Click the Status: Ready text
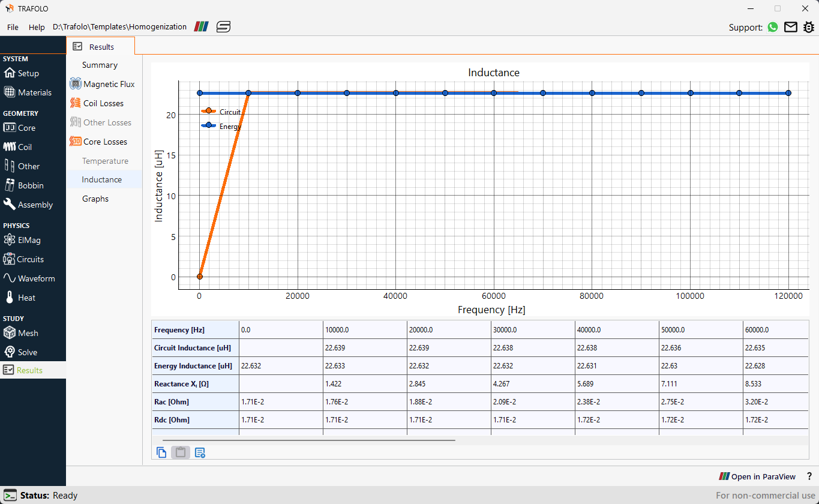 (49, 496)
